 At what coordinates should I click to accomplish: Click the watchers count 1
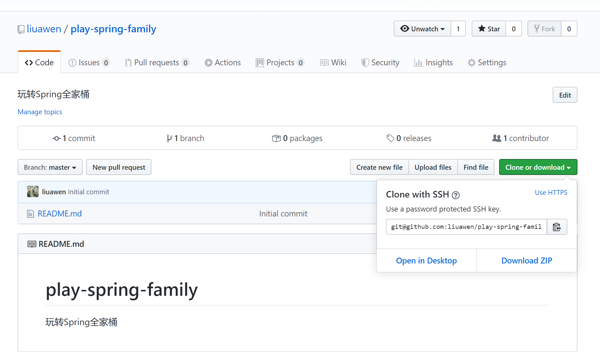click(458, 29)
